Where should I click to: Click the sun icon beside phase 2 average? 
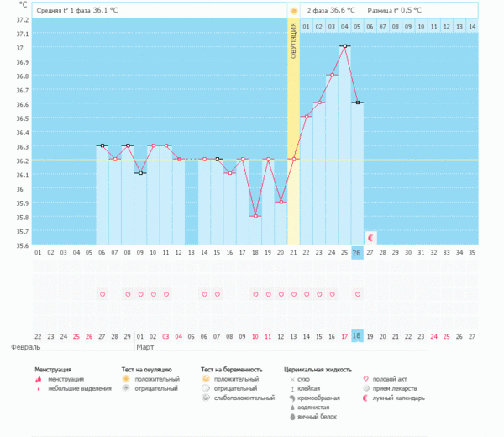(x=294, y=10)
